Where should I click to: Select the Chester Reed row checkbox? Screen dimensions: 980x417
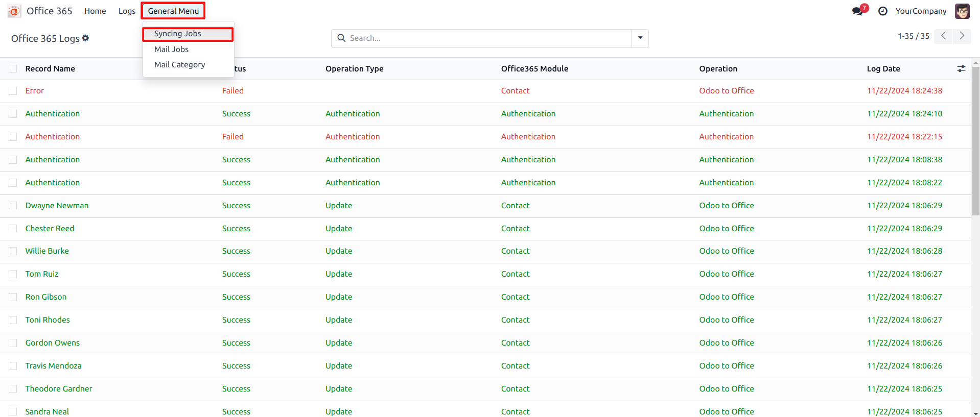[x=13, y=229]
